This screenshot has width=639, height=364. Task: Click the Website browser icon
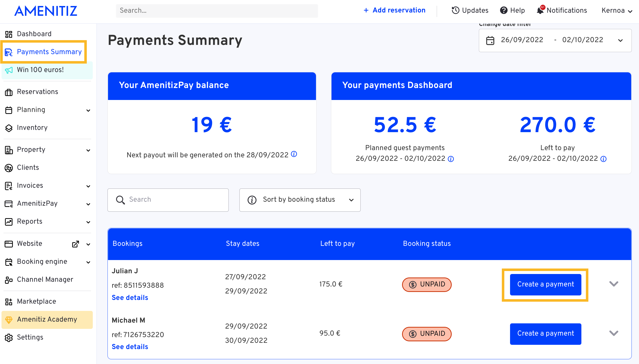click(x=9, y=244)
